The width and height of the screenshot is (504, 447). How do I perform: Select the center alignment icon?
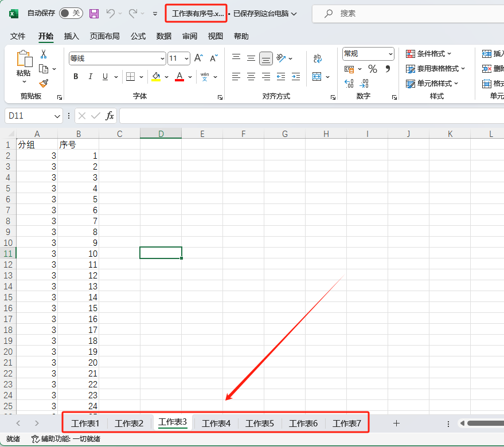pos(251,76)
